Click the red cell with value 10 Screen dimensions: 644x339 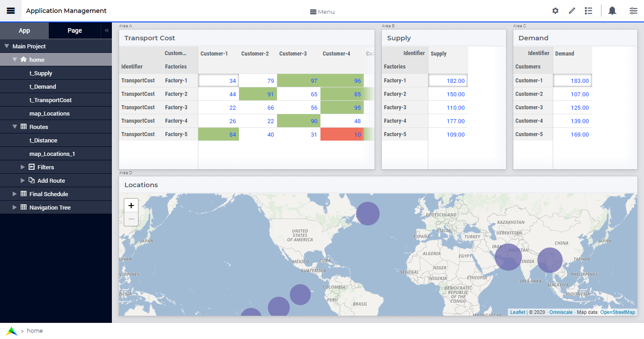point(342,134)
